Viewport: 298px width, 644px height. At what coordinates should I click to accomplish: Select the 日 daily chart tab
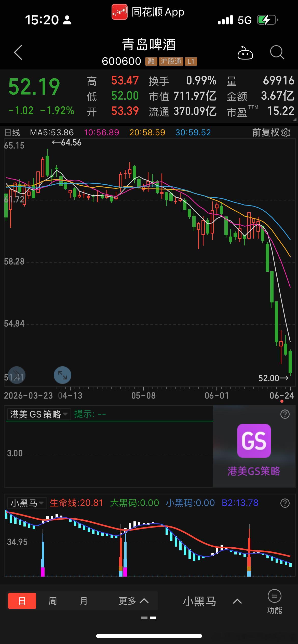(x=22, y=601)
